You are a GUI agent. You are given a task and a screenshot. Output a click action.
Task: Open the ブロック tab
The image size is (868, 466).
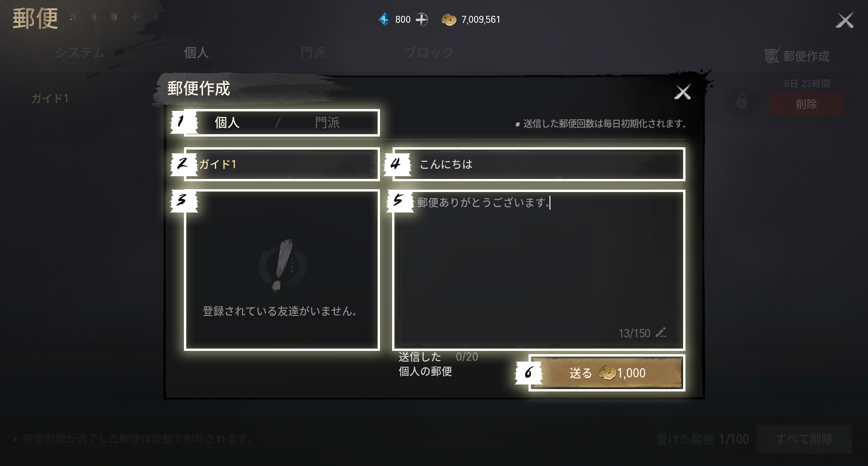(429, 53)
